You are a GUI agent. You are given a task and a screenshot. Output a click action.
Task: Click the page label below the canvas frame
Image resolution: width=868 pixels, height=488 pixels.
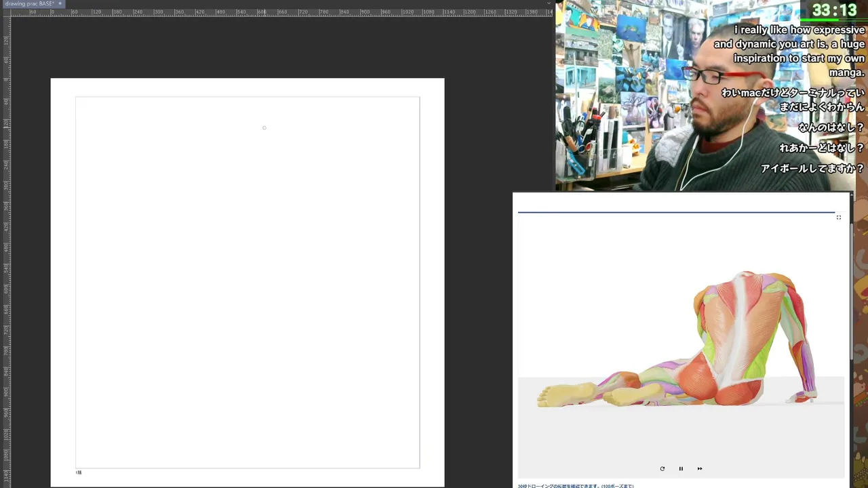pyautogui.click(x=79, y=472)
